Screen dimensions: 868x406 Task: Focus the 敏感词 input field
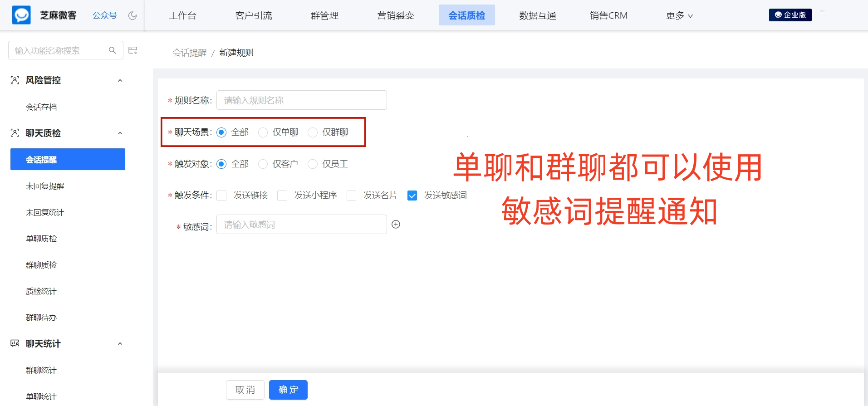click(x=302, y=225)
